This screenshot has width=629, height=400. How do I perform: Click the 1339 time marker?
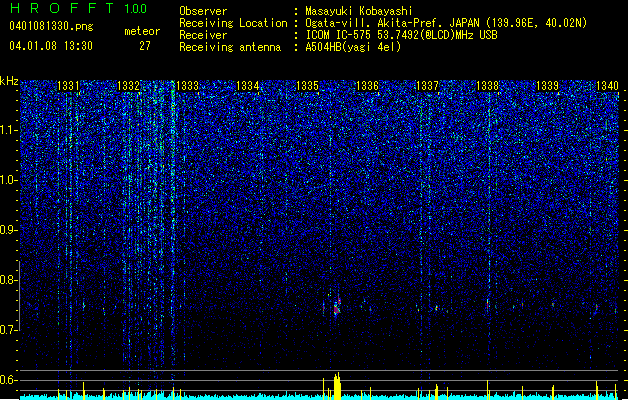click(548, 86)
